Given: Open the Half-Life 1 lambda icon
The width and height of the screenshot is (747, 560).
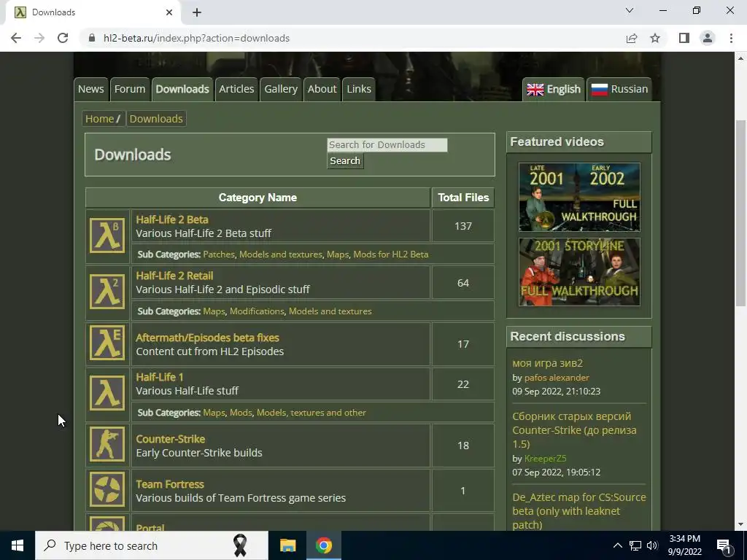Looking at the screenshot, I should click(x=107, y=393).
